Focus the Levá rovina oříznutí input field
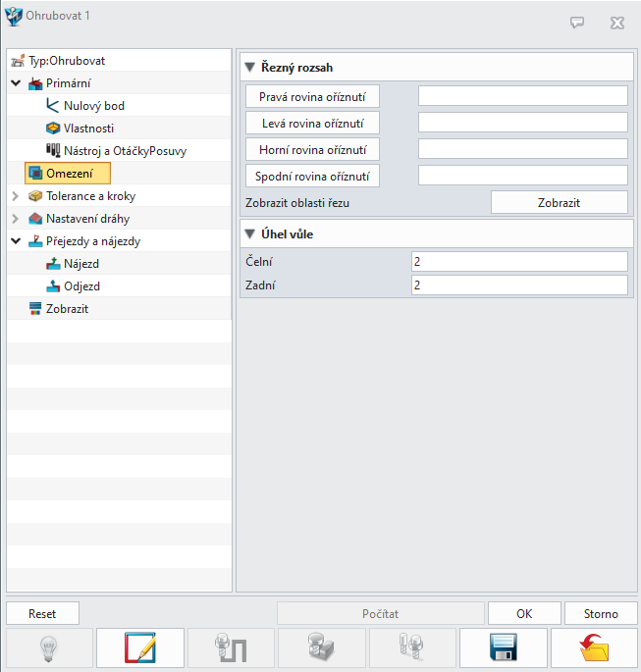641x672 pixels. pos(523,123)
